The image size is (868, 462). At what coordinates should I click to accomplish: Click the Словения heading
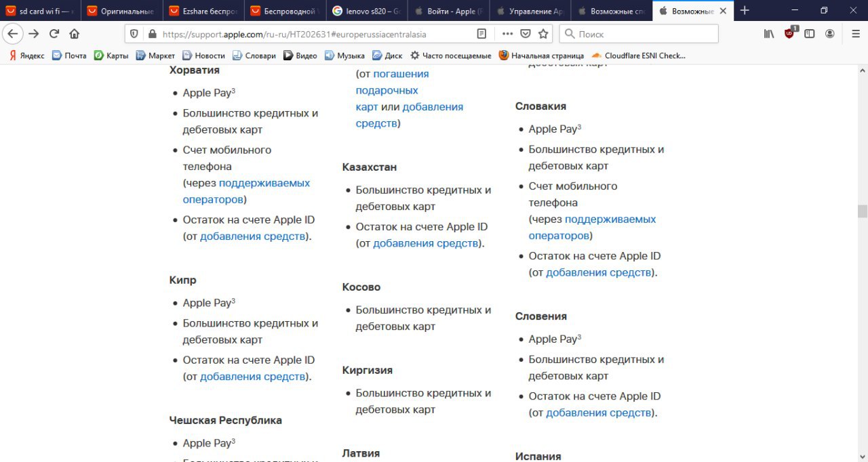541,316
